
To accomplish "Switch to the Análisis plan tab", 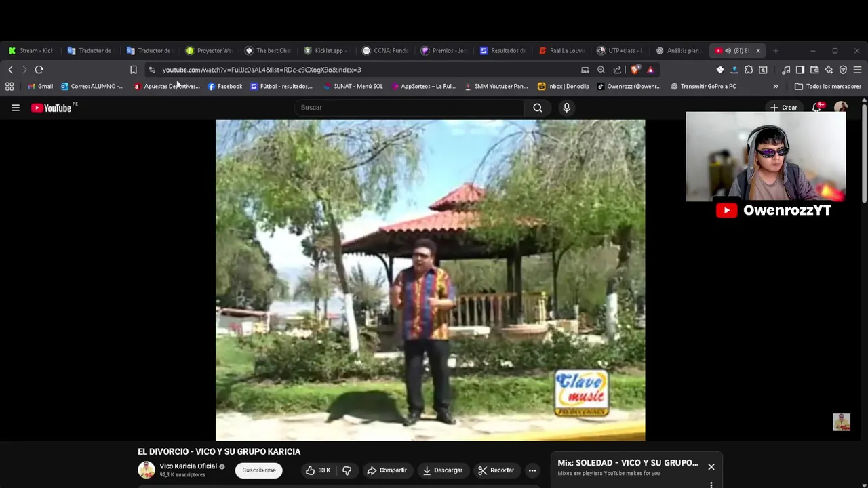I will point(679,51).
